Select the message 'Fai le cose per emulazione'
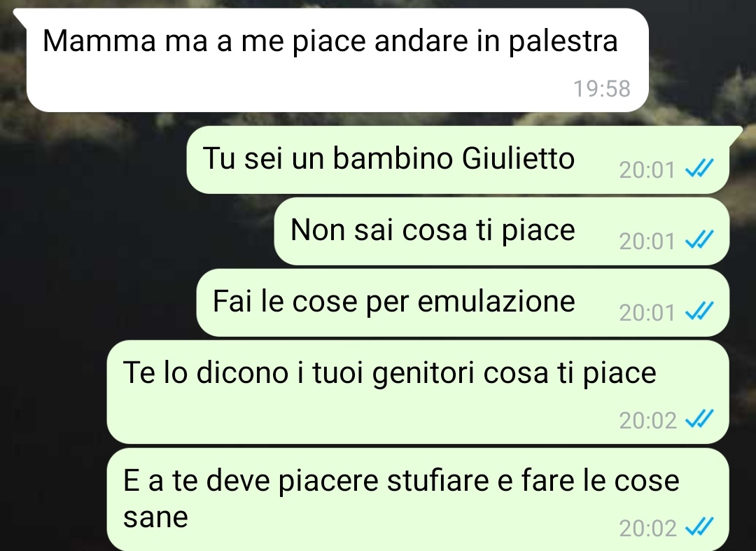The image size is (756, 551). pos(463,302)
